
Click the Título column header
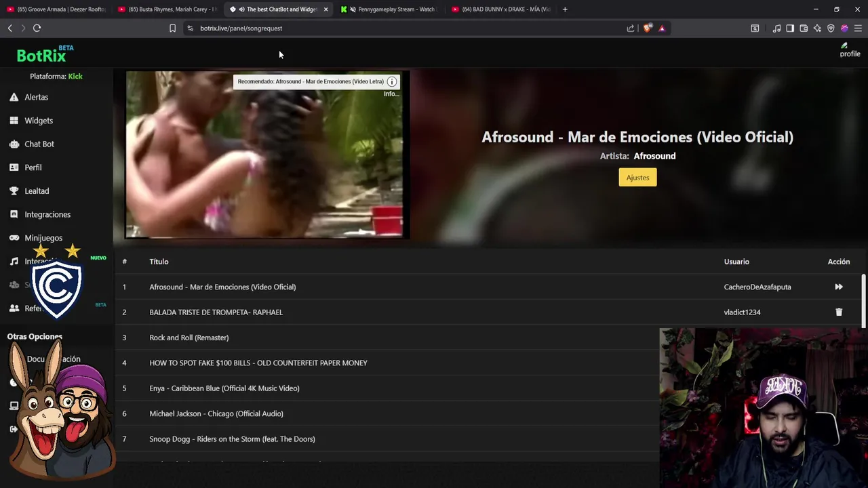(x=159, y=262)
